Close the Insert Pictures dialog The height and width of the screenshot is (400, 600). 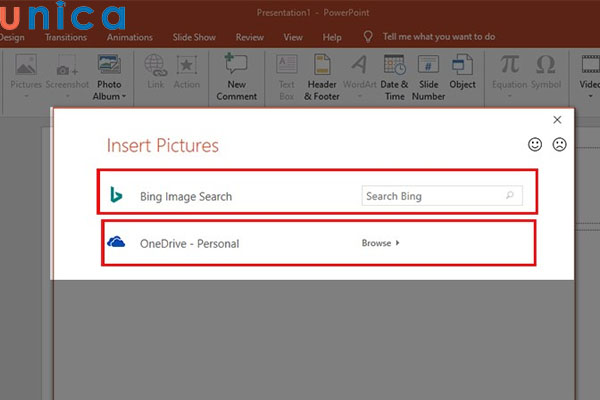[557, 120]
